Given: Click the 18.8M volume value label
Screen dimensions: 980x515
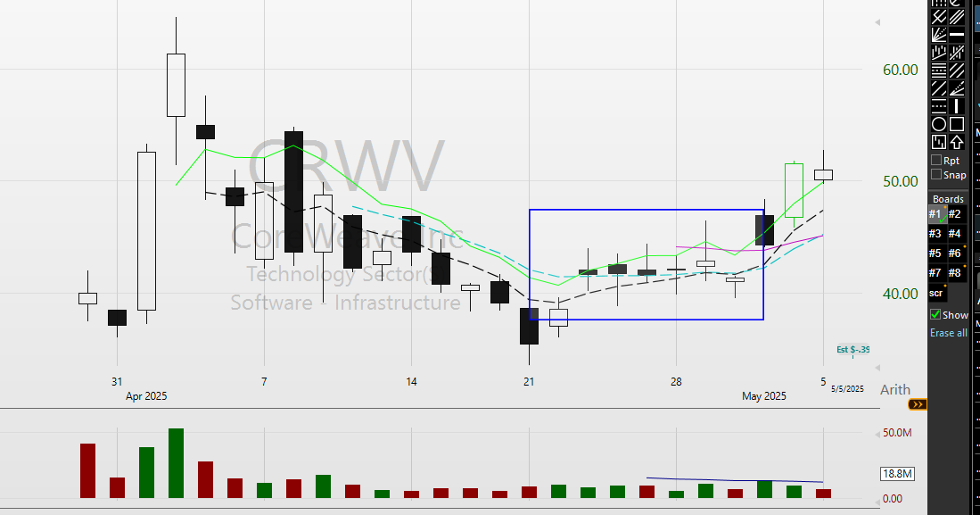Looking at the screenshot, I should click(897, 474).
